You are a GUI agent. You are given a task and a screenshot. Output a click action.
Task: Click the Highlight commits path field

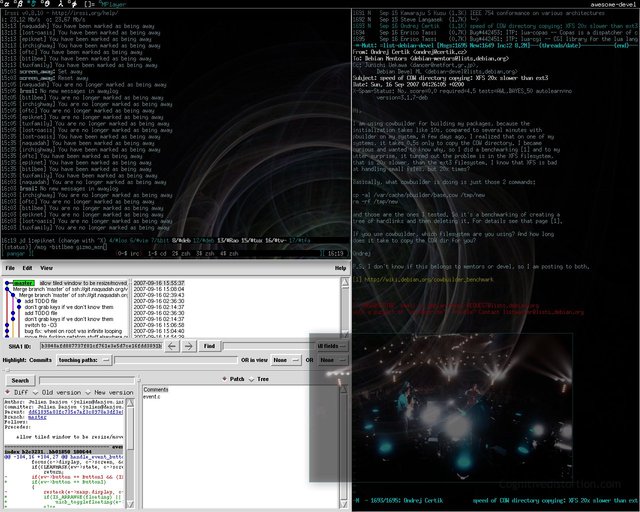pyautogui.click(x=176, y=360)
